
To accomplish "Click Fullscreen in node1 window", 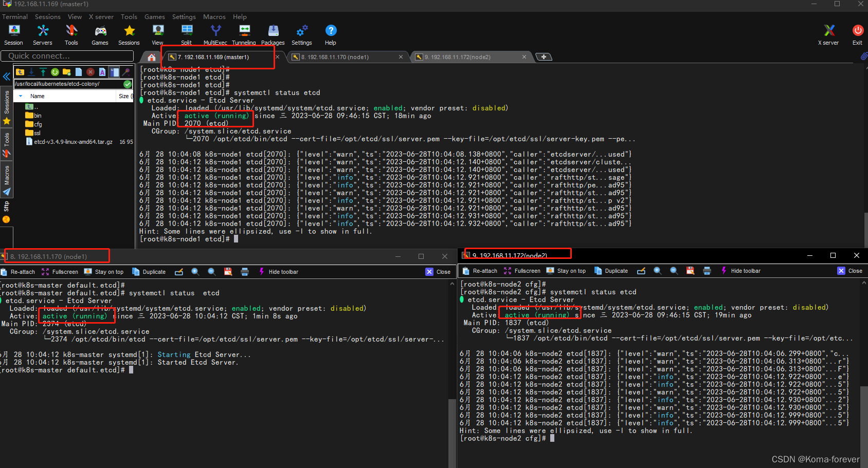I will point(60,272).
